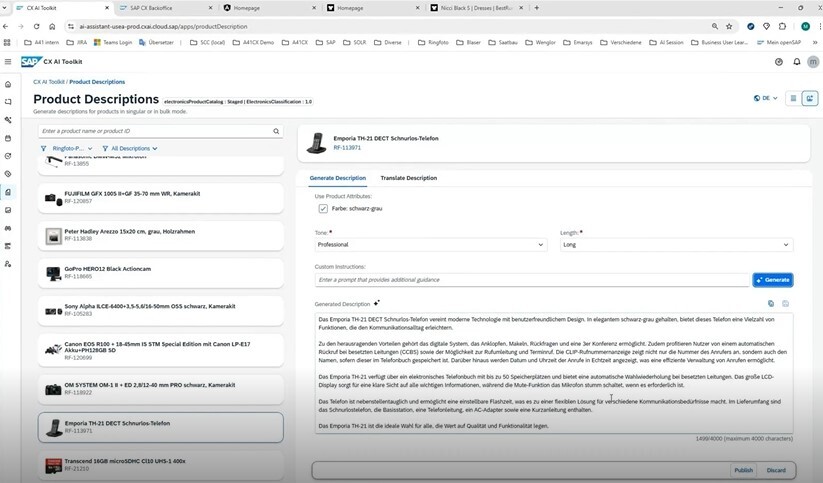The width and height of the screenshot is (823, 483).
Task: Select the Transcend 16GB microSDHC product
Action: pyautogui.click(x=161, y=465)
